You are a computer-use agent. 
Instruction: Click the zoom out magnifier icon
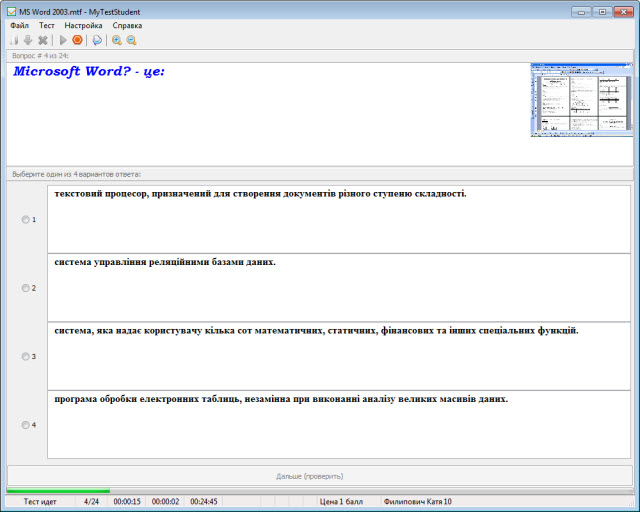[x=131, y=40]
